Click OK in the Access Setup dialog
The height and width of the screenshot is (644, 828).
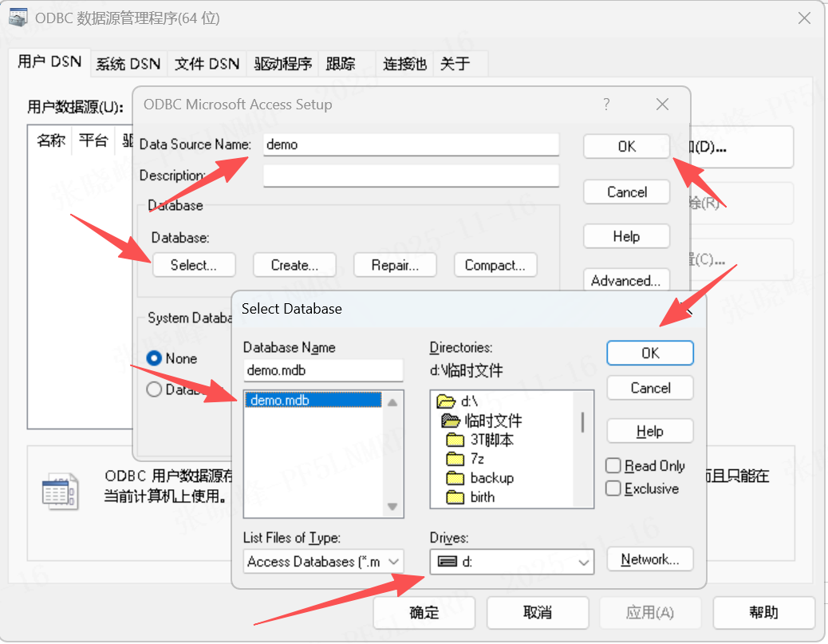[x=627, y=146]
